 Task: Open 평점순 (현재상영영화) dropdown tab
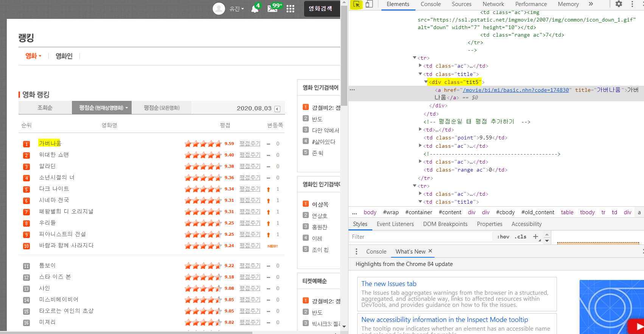coord(102,108)
